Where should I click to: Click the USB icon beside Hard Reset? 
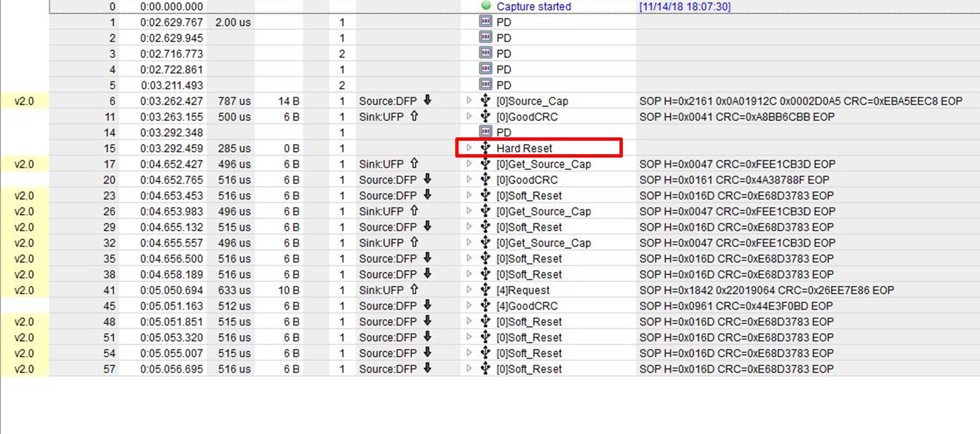pyautogui.click(x=486, y=148)
